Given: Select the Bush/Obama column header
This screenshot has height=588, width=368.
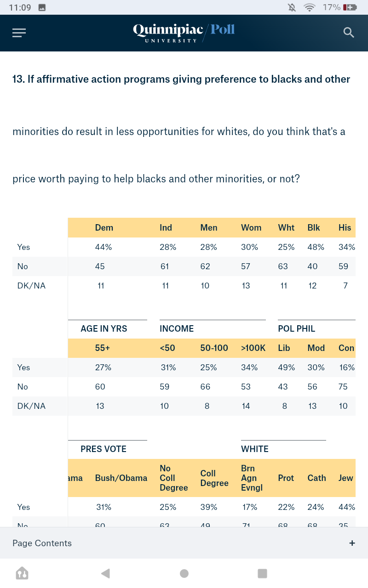Looking at the screenshot, I should (x=121, y=478).
